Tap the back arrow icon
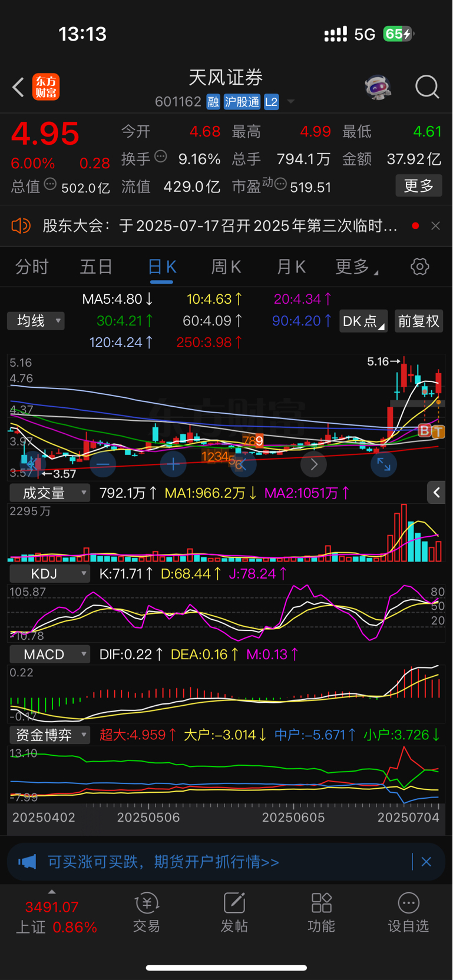The height and width of the screenshot is (980, 453). click(18, 87)
